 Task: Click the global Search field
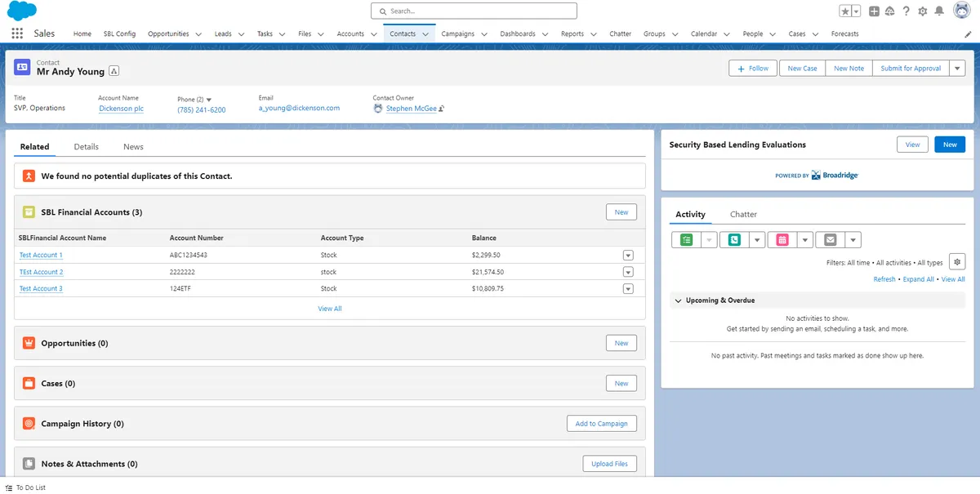[x=474, y=11]
